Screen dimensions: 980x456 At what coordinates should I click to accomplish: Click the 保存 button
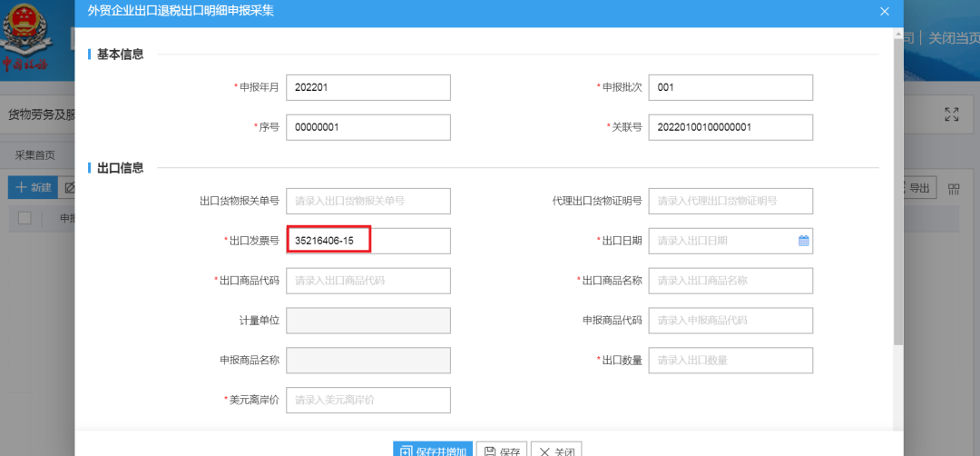(x=502, y=449)
